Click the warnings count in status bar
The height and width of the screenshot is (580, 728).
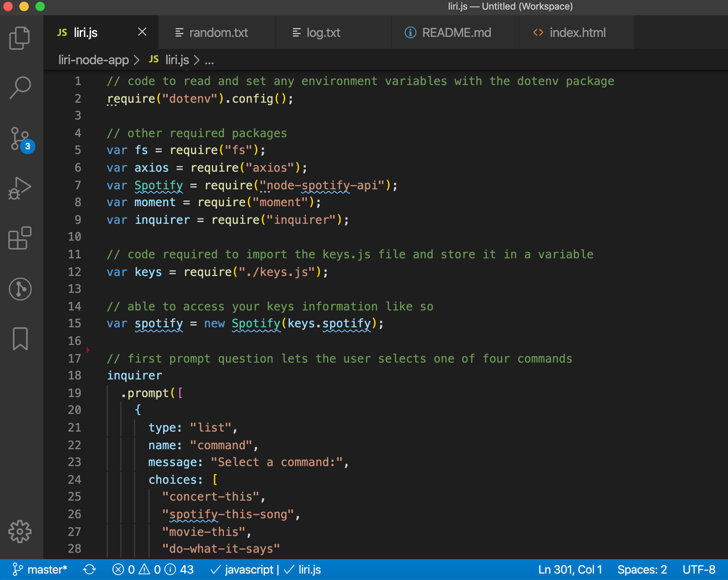[150, 570]
